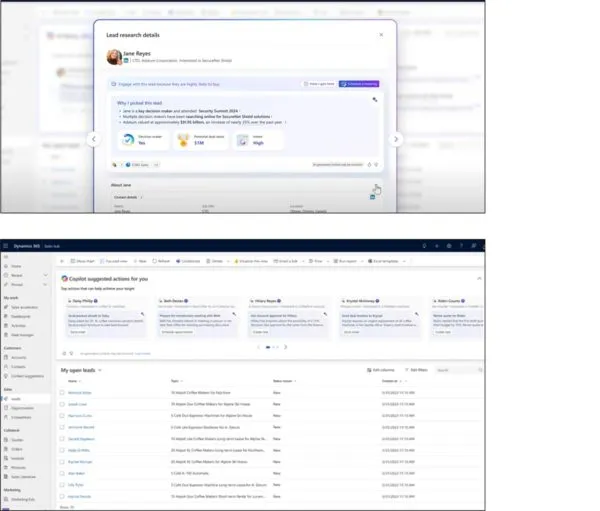Open the CRM Sales source chip
This screenshot has width=600, height=511.
coord(137,165)
